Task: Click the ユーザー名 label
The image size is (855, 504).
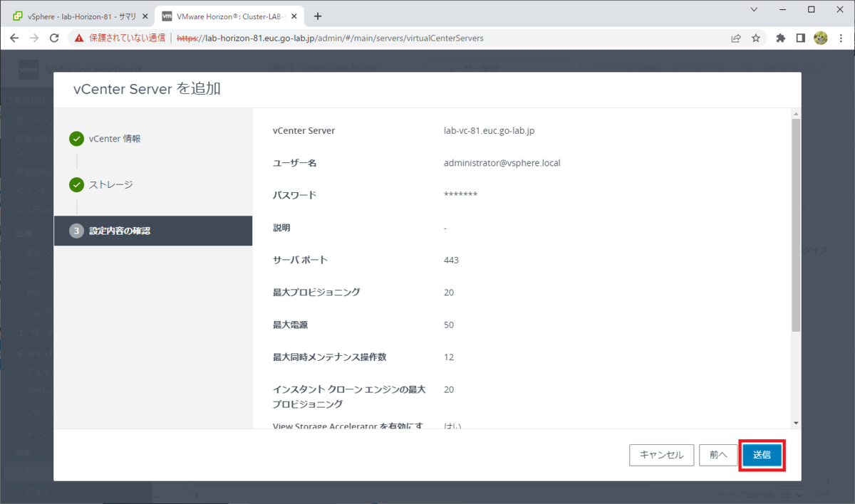Action: (x=294, y=163)
